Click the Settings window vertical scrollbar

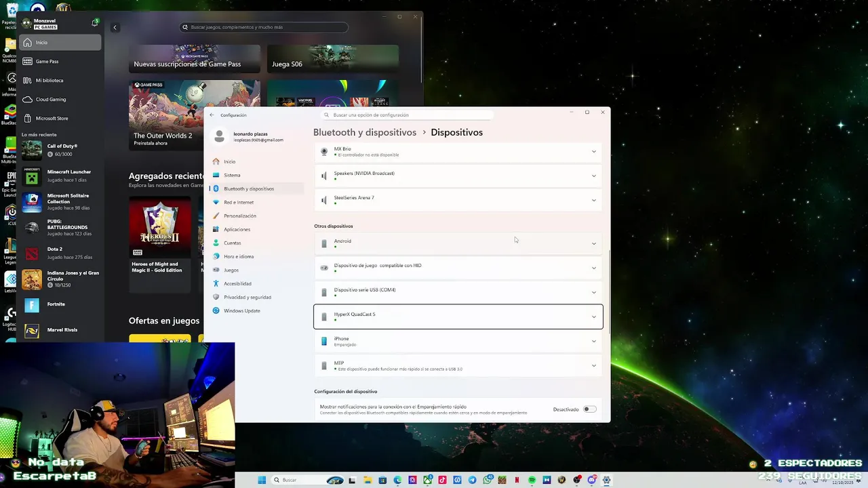608,291
